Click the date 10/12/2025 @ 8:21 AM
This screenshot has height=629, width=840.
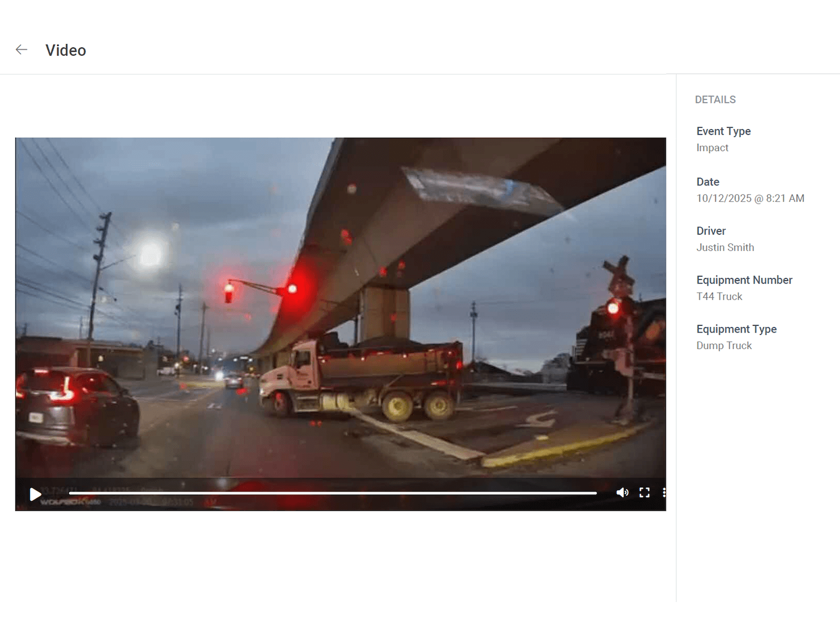[x=750, y=198]
